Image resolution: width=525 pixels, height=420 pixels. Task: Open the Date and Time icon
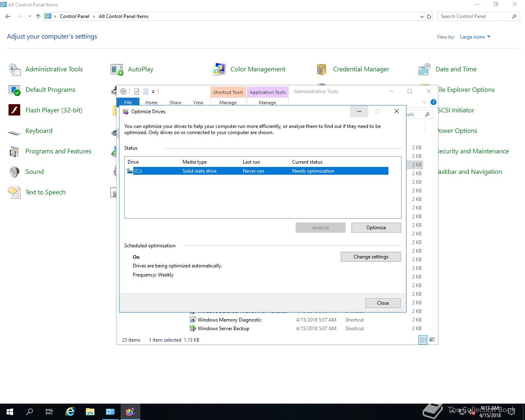coord(425,69)
